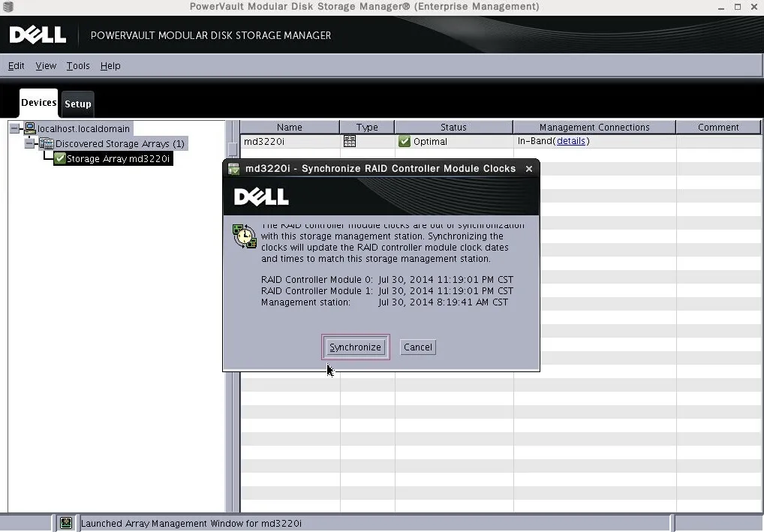Click the Optimal status text

[x=430, y=141]
